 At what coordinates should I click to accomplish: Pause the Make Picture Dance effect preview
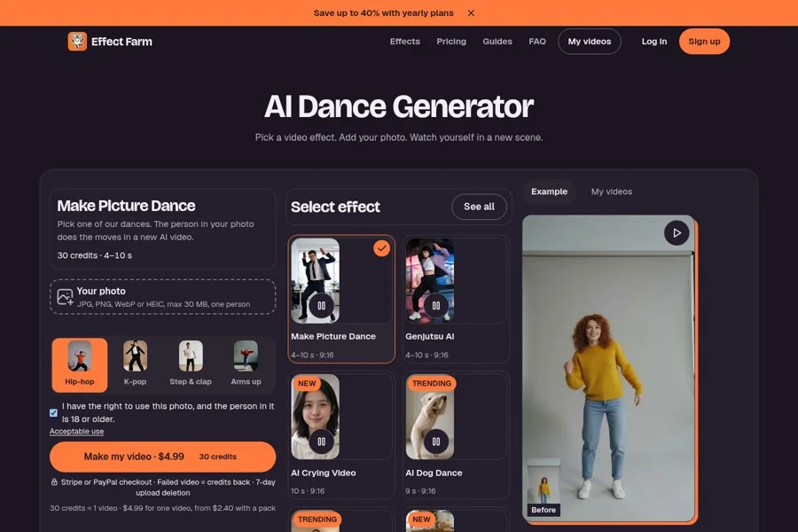point(322,305)
